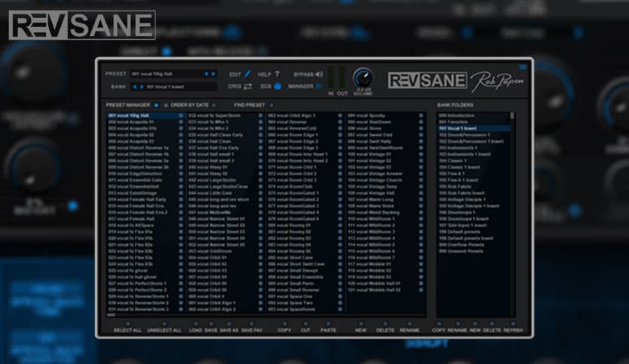This screenshot has height=364, width=629.
Task: Select preset '002 vocal Acapella 01'
Action: point(142,122)
